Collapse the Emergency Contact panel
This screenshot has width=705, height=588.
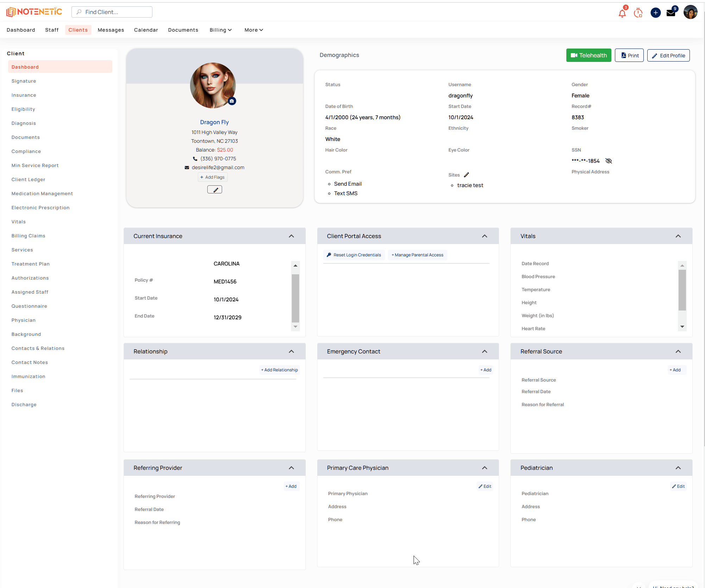tap(485, 352)
